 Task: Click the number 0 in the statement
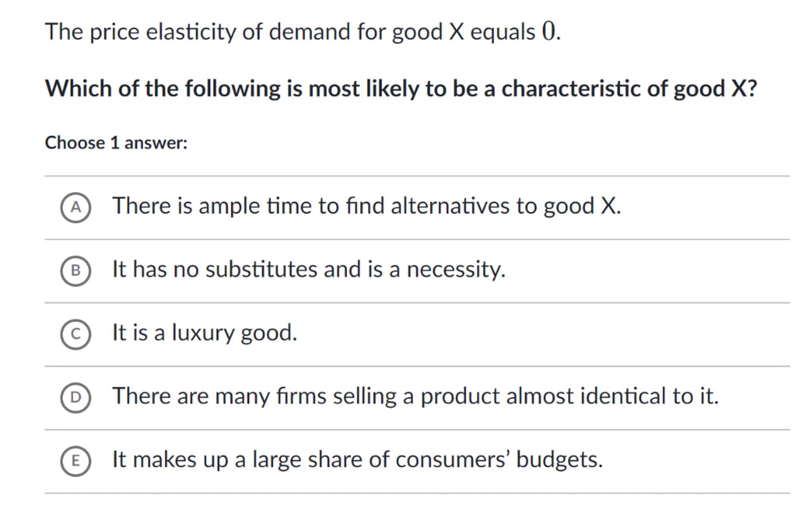coord(549,31)
